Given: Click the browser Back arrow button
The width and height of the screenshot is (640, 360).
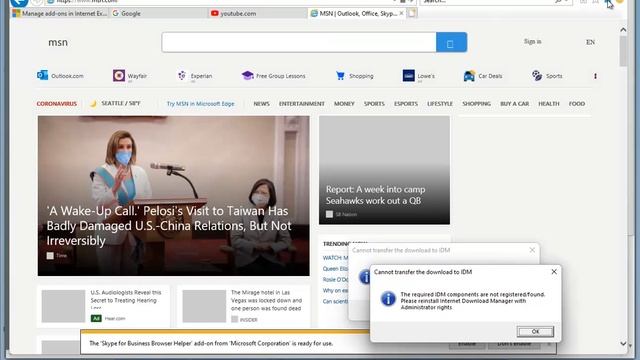Looking at the screenshot, I should [x=19, y=2].
